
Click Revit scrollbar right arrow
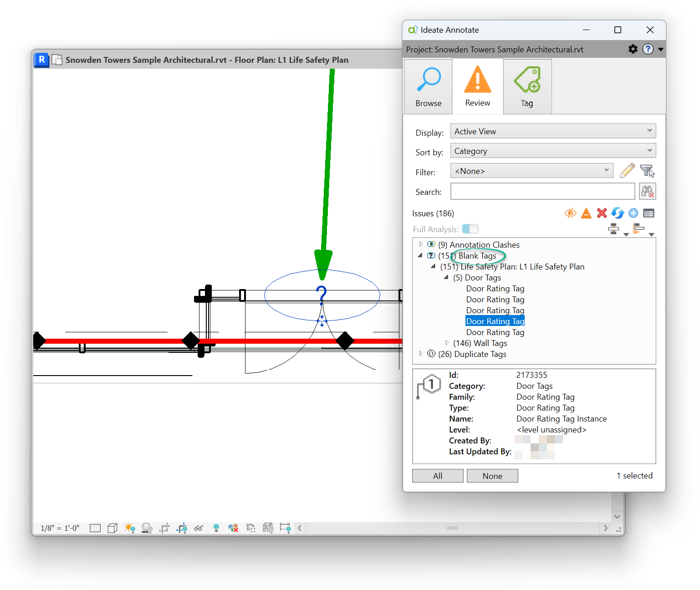(x=605, y=528)
